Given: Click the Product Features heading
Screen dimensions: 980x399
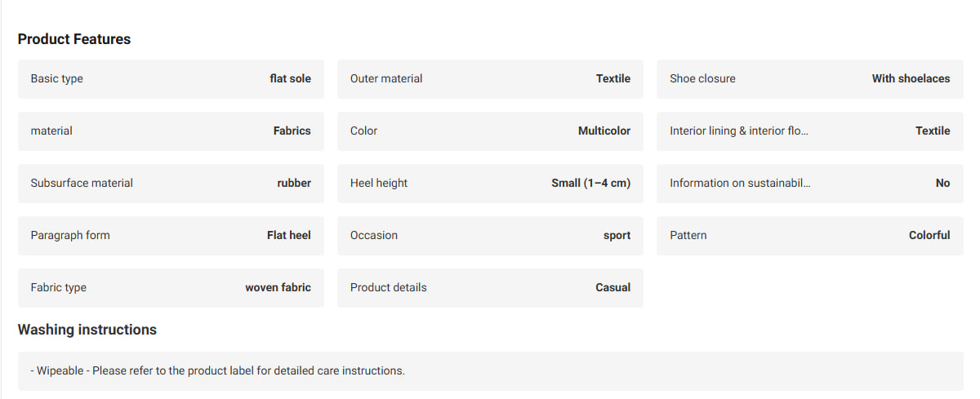Looking at the screenshot, I should point(74,39).
